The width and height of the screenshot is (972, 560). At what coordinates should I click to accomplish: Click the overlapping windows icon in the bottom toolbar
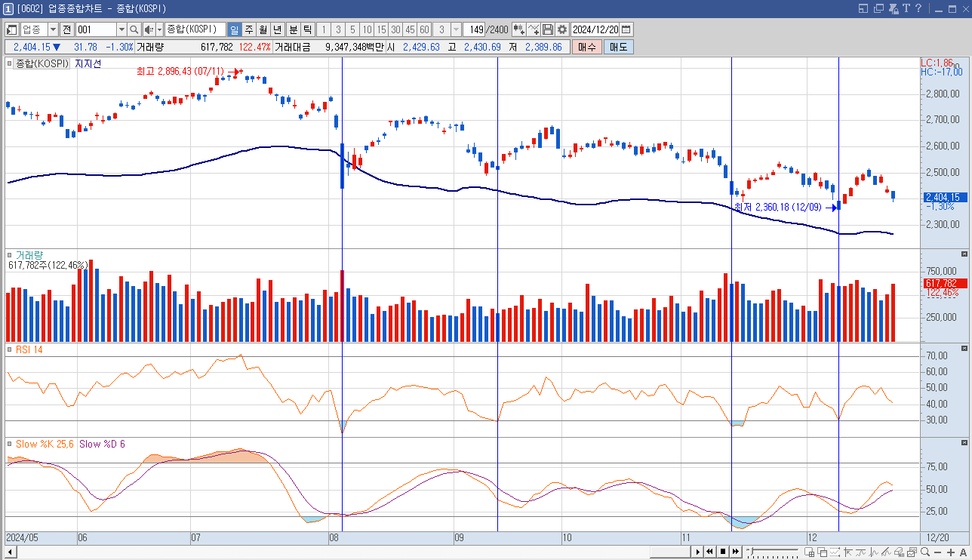(822, 552)
